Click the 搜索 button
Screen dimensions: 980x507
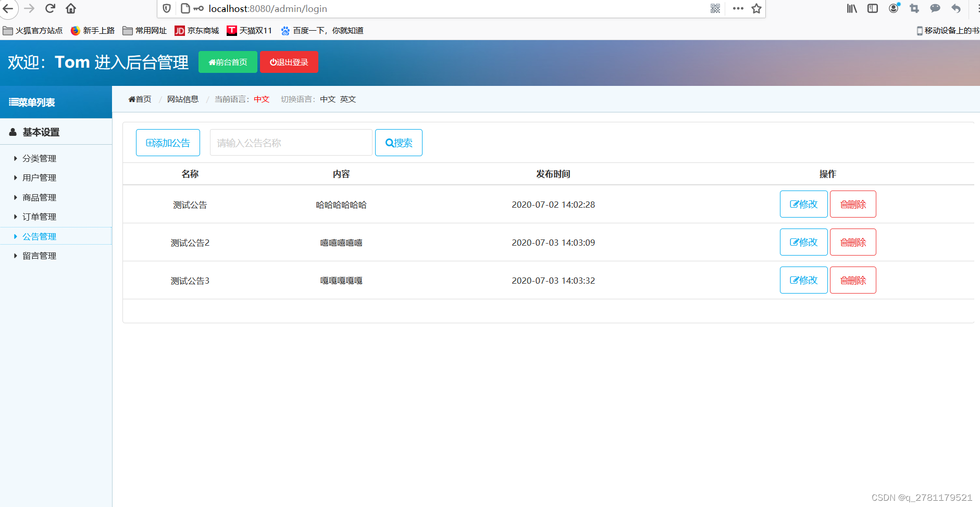pyautogui.click(x=399, y=143)
